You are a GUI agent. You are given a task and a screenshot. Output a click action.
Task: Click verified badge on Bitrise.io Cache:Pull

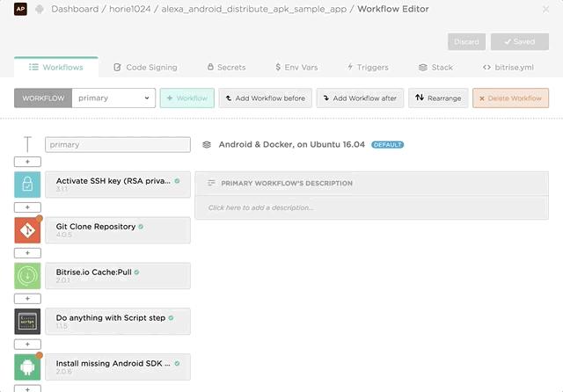click(137, 272)
